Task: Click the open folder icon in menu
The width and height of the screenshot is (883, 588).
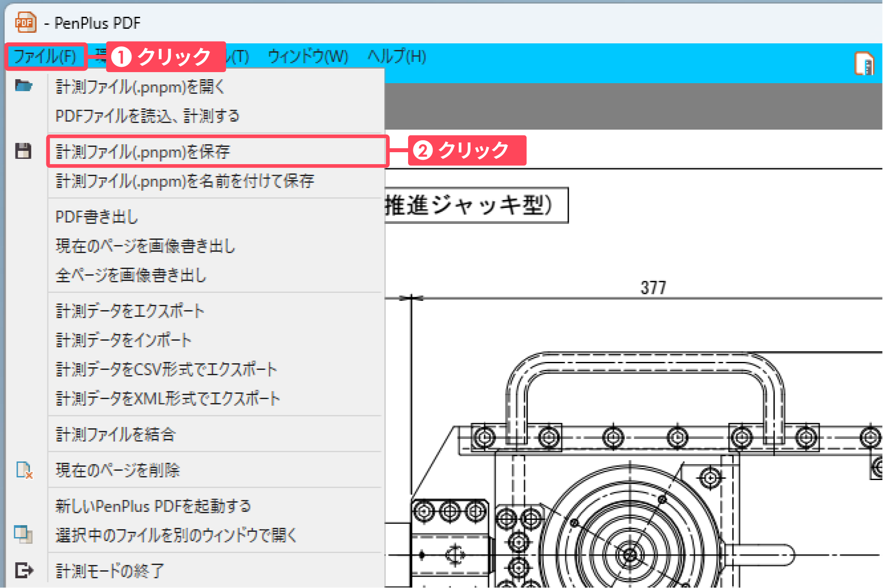Action: click(24, 85)
